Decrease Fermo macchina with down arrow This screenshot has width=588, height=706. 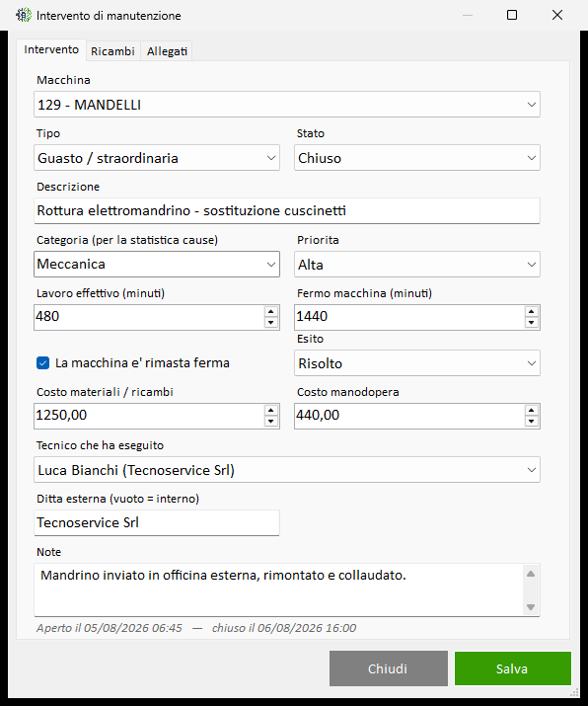point(532,322)
